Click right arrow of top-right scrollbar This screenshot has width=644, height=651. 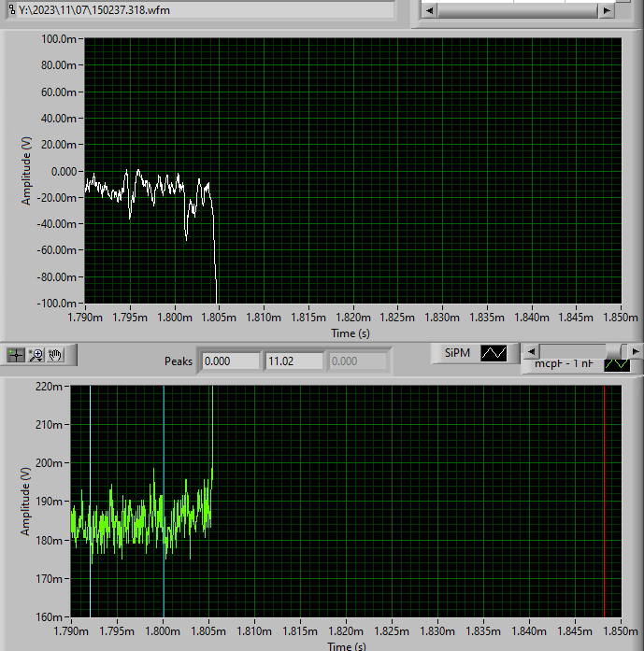[607, 11]
